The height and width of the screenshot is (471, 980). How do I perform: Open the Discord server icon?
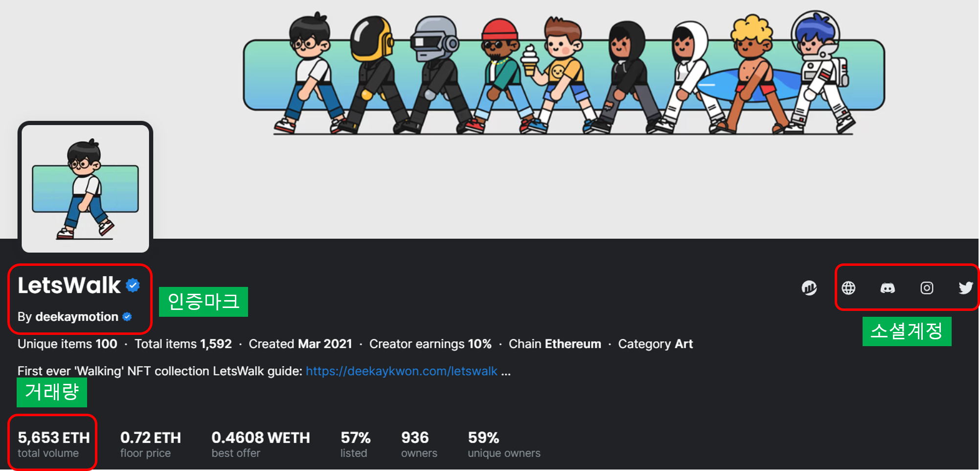point(888,288)
